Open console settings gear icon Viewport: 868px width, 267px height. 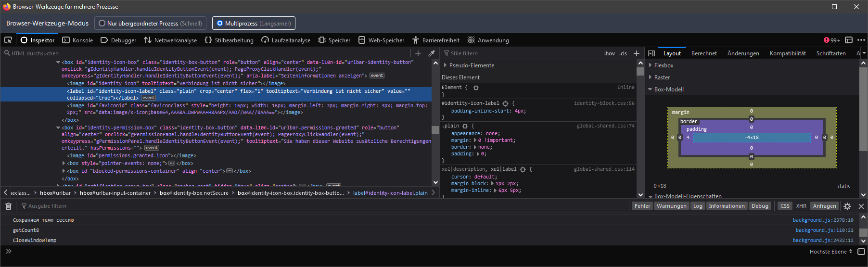(847, 206)
